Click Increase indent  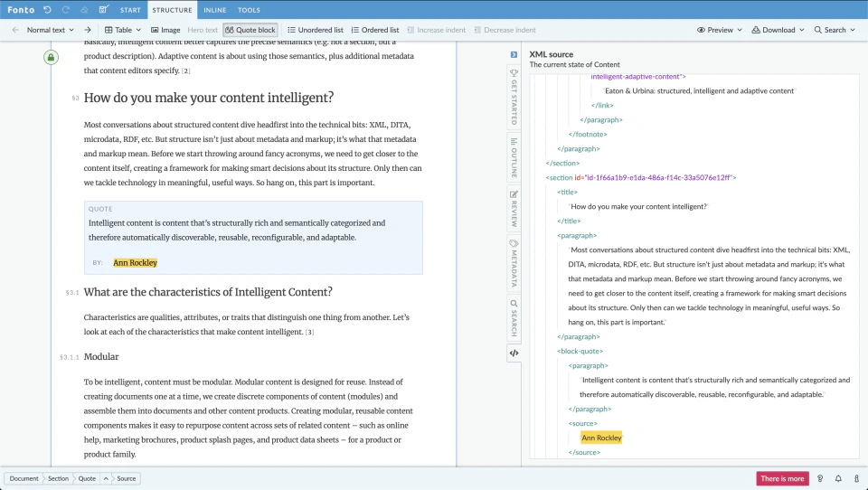pos(436,30)
